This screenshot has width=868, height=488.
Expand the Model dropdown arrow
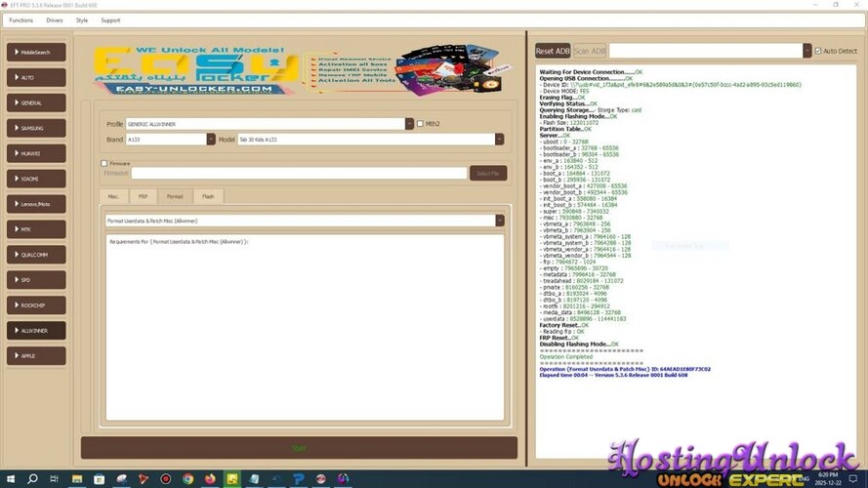click(499, 140)
